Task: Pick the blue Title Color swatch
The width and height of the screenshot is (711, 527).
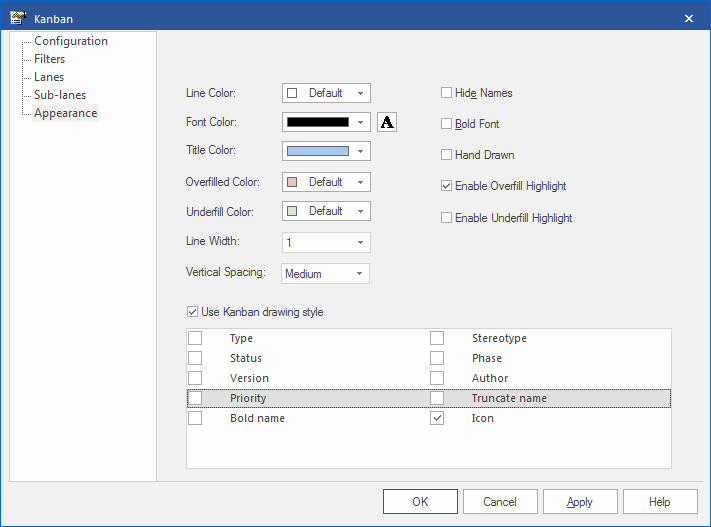Action: point(318,151)
